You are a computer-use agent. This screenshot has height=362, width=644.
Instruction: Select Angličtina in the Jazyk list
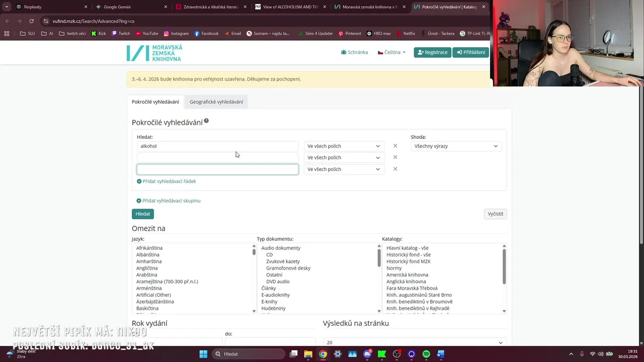click(147, 268)
